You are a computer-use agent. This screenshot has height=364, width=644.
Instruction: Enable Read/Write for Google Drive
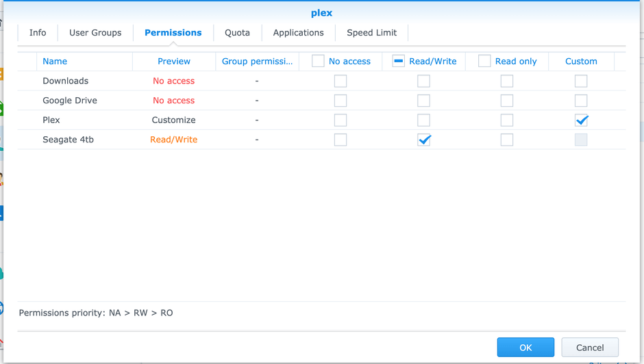(424, 101)
